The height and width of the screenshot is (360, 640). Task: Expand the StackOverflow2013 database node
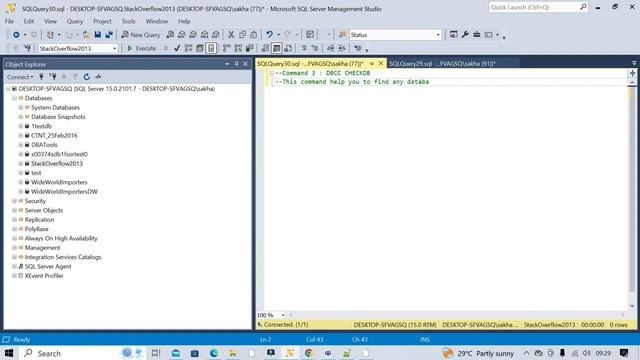pyautogui.click(x=20, y=163)
